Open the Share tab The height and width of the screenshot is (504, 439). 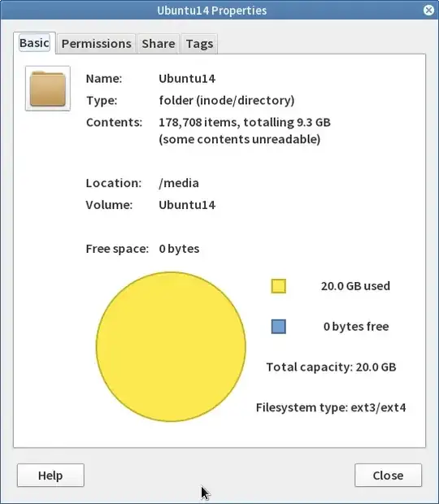[x=159, y=44]
